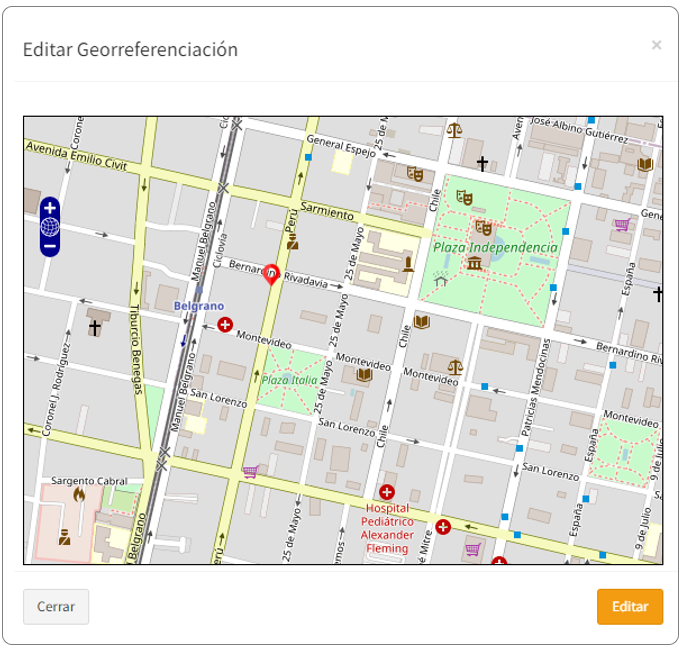
Task: Select the red location marker on Rivadavia
Action: [x=270, y=274]
